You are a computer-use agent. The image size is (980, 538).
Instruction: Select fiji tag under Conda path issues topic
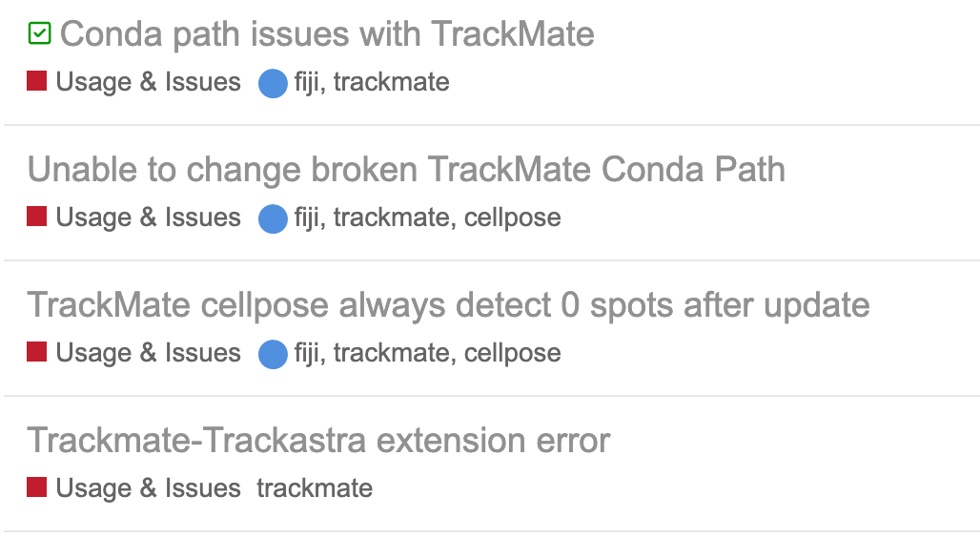307,82
